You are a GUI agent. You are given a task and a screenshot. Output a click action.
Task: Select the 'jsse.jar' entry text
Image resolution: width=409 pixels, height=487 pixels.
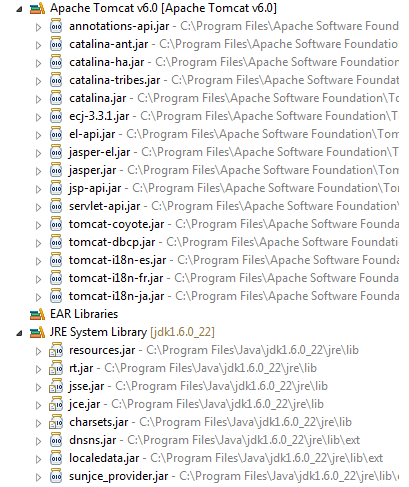point(87,386)
